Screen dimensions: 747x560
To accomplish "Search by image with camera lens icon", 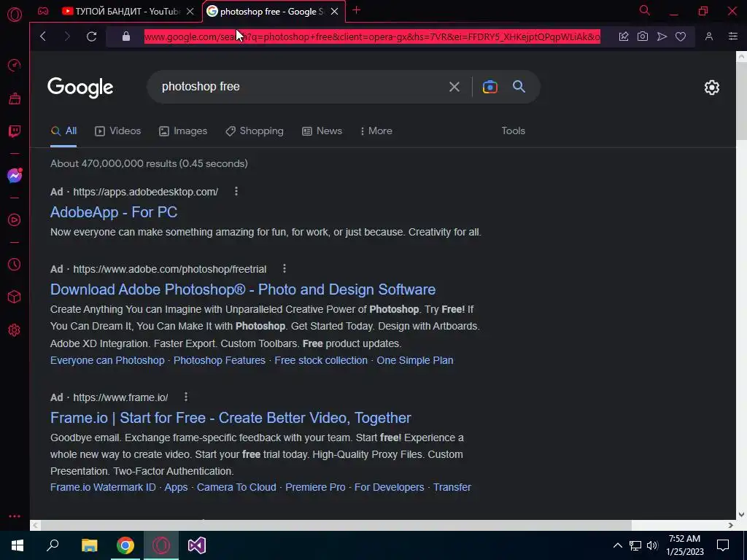I will pyautogui.click(x=489, y=87).
